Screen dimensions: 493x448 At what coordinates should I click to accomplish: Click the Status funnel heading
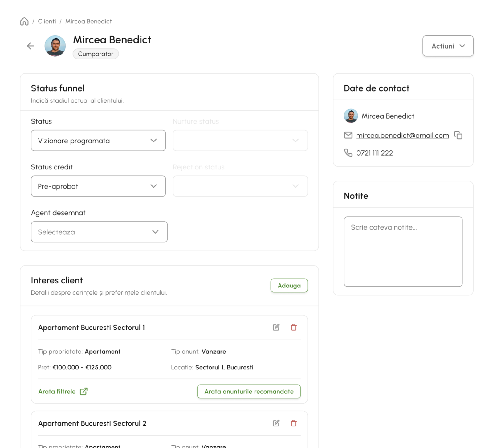pos(58,88)
